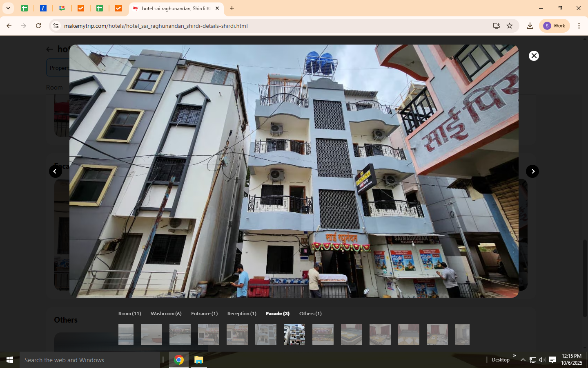Viewport: 588px width, 368px height.
Task: Go to the previous gallery photo
Action: [x=55, y=171]
